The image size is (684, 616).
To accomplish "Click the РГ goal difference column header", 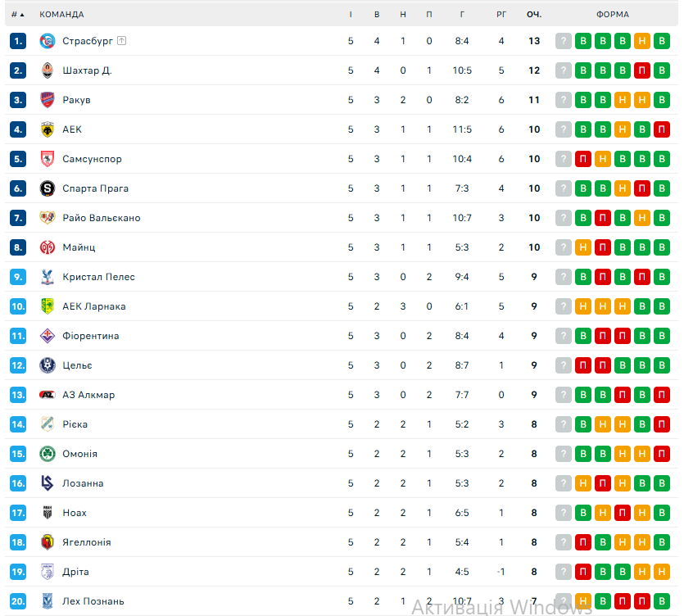I will 501,15.
